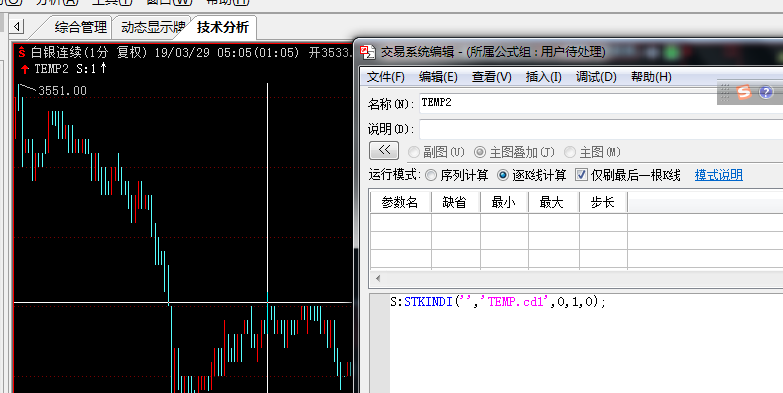Click the 最大 column header

tap(553, 202)
